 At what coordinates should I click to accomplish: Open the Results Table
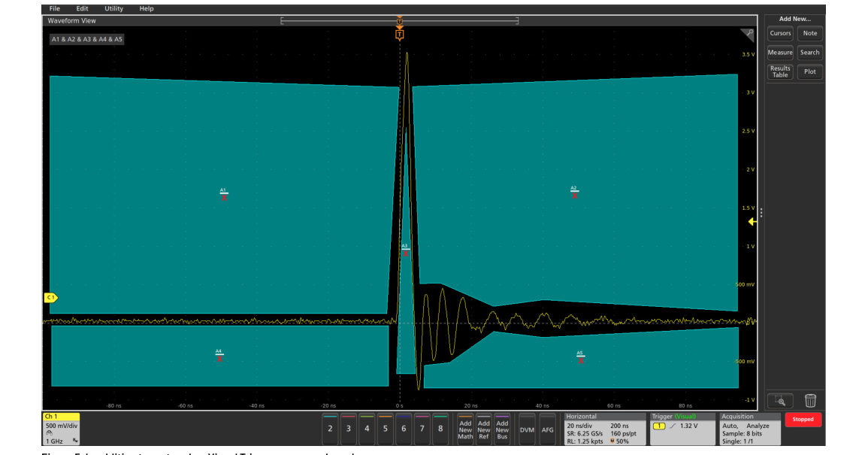[x=780, y=71]
